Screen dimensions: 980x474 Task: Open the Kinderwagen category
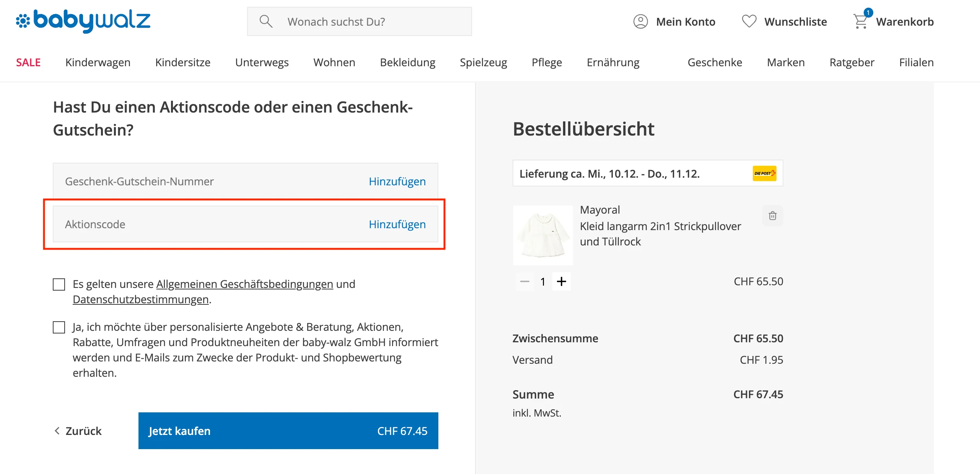98,62
